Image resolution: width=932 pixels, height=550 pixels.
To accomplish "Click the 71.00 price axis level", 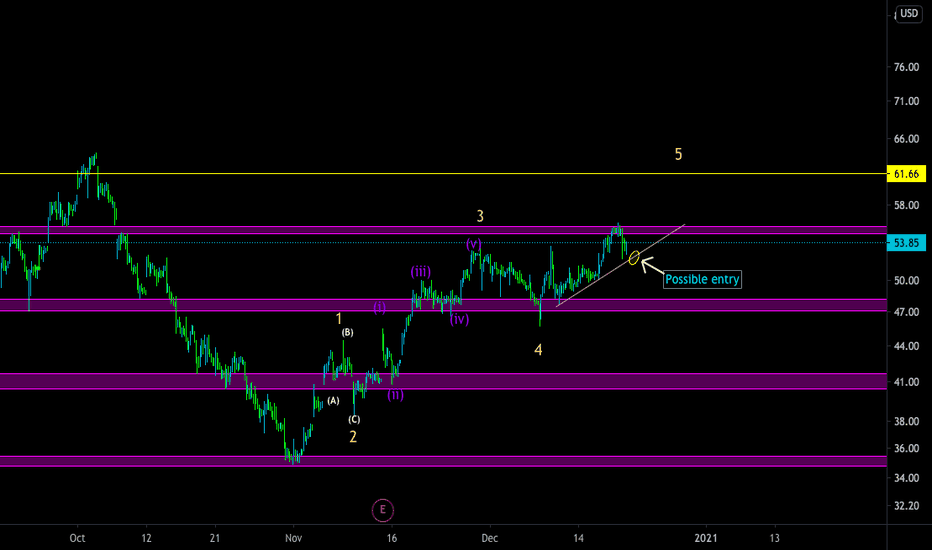I will point(906,101).
